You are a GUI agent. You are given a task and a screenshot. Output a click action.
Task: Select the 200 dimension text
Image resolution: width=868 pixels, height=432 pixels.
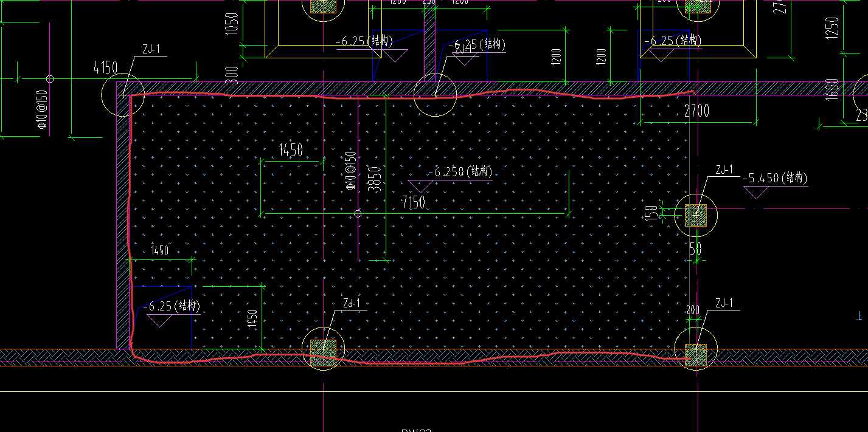click(693, 310)
